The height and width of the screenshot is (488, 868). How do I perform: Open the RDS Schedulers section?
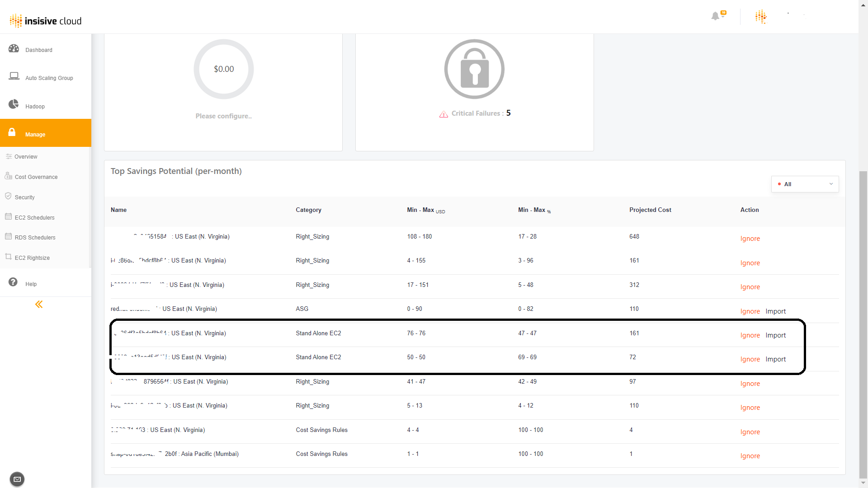pyautogui.click(x=35, y=238)
